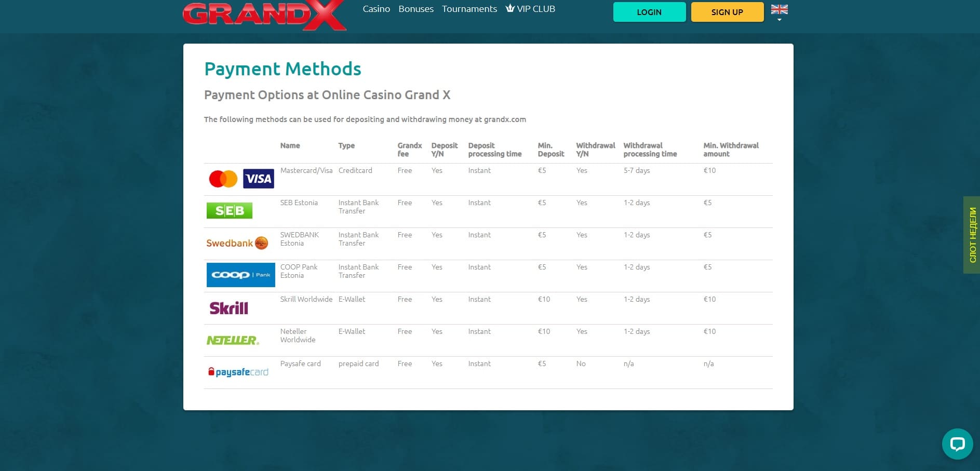This screenshot has width=980, height=471.
Task: Click the SEB bank logo
Action: [x=230, y=210]
